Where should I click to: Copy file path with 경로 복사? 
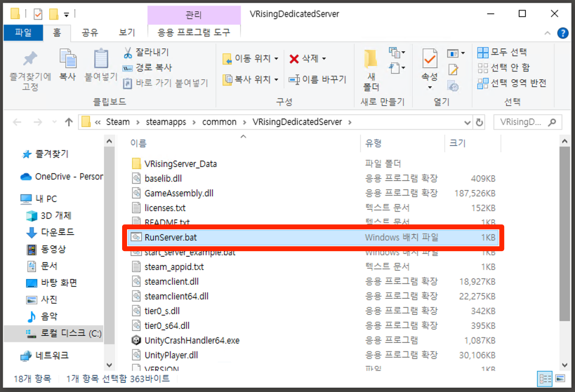pyautogui.click(x=147, y=67)
